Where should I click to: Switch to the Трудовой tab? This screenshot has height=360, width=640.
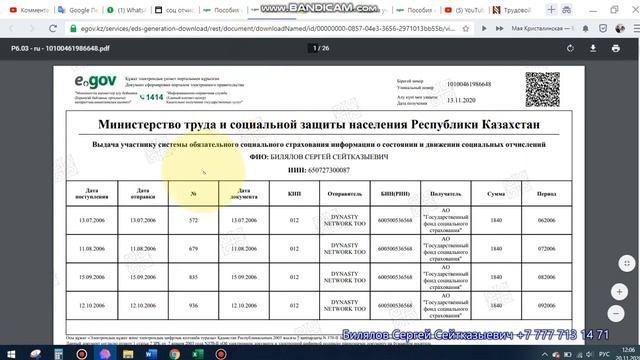[x=513, y=10]
